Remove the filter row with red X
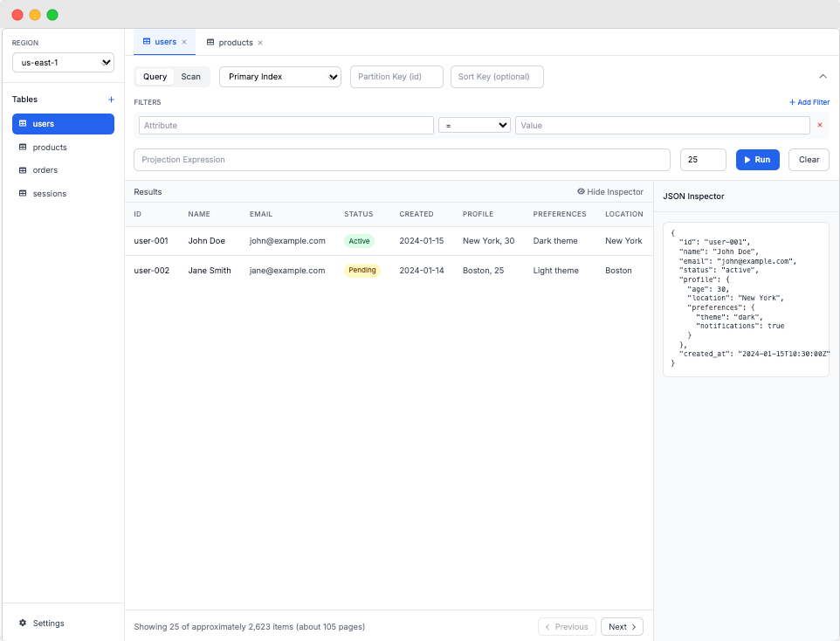The image size is (840, 641). coord(820,125)
